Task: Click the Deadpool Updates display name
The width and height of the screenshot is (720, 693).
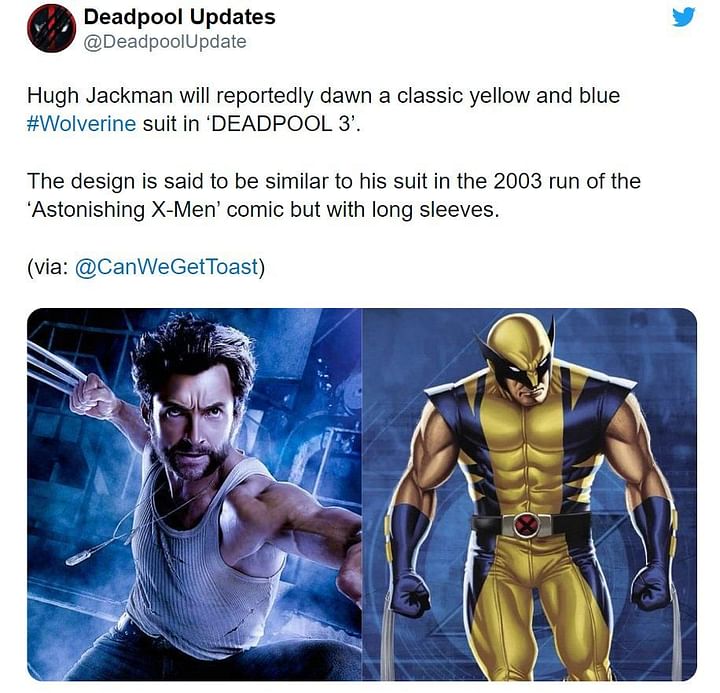Action: (x=180, y=17)
